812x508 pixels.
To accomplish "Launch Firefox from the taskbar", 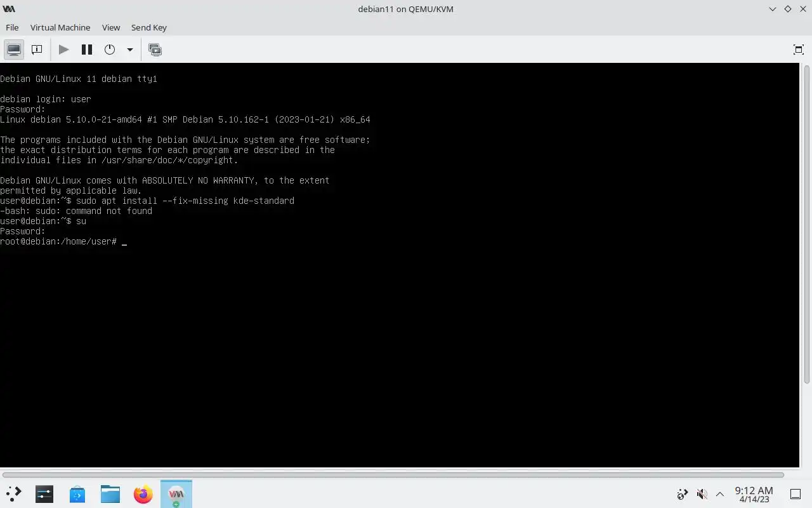I will [x=143, y=494].
